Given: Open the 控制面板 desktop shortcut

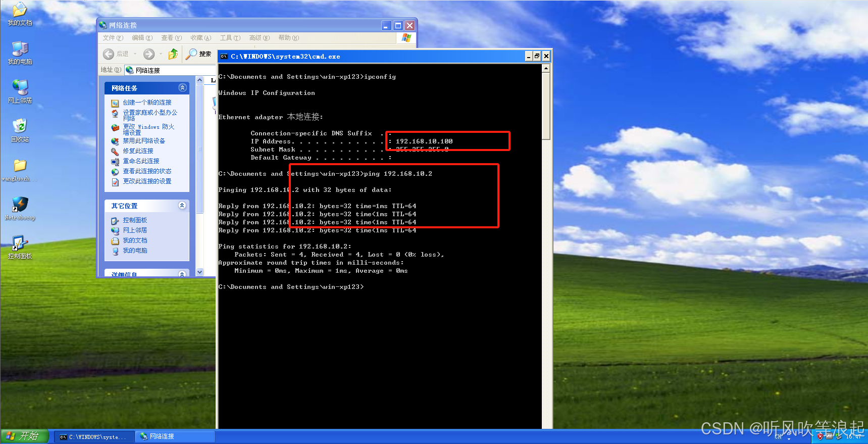Looking at the screenshot, I should [x=20, y=243].
